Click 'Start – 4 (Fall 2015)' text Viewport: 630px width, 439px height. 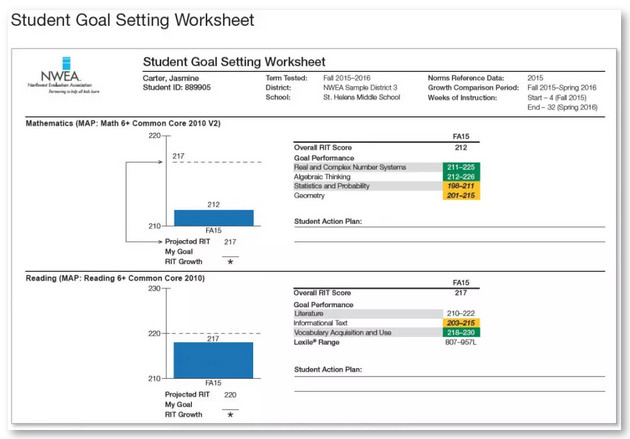[557, 97]
